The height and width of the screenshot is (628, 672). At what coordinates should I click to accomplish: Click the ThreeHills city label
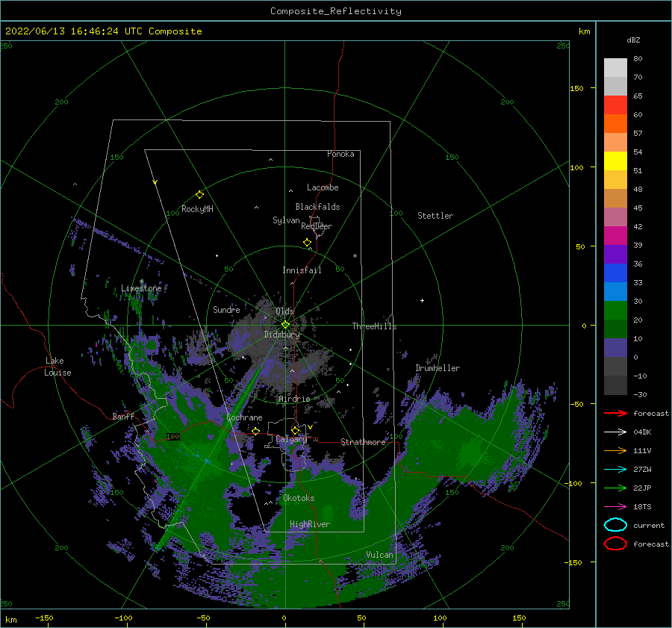tap(374, 326)
